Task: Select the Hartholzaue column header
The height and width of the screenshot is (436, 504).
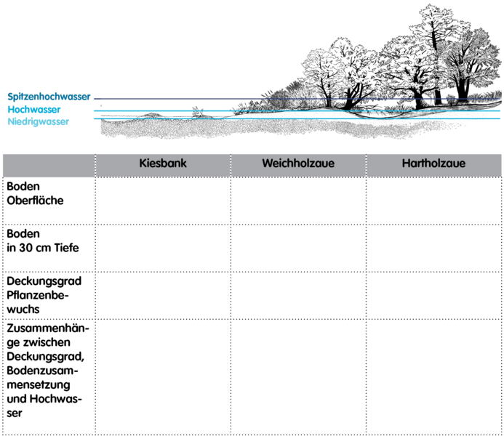Action: pos(433,163)
